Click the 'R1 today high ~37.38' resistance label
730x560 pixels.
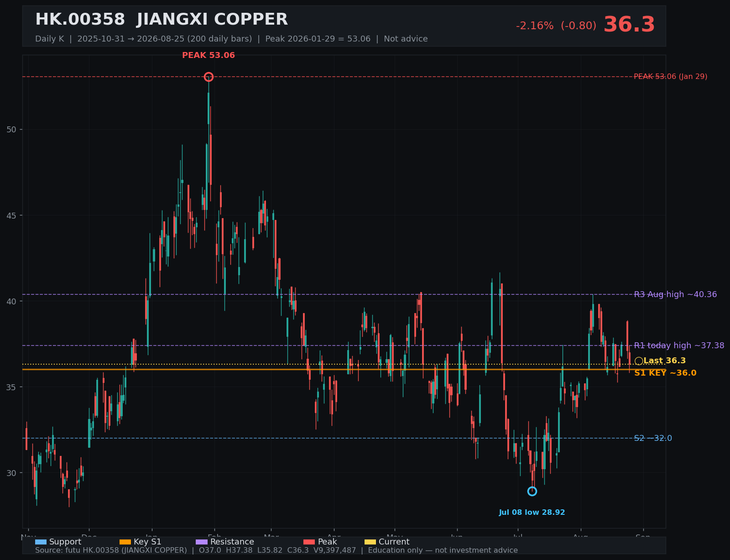pos(679,345)
